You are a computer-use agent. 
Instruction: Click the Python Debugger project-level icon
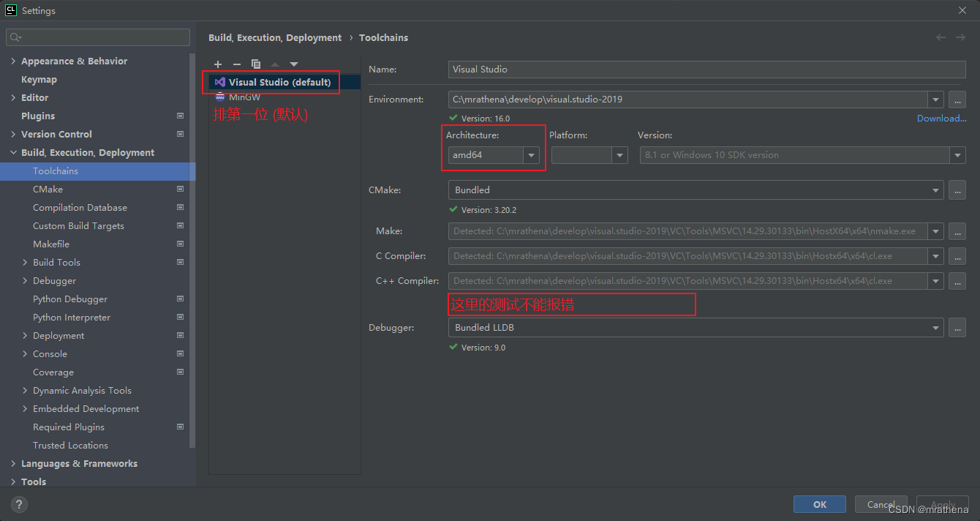pyautogui.click(x=181, y=299)
